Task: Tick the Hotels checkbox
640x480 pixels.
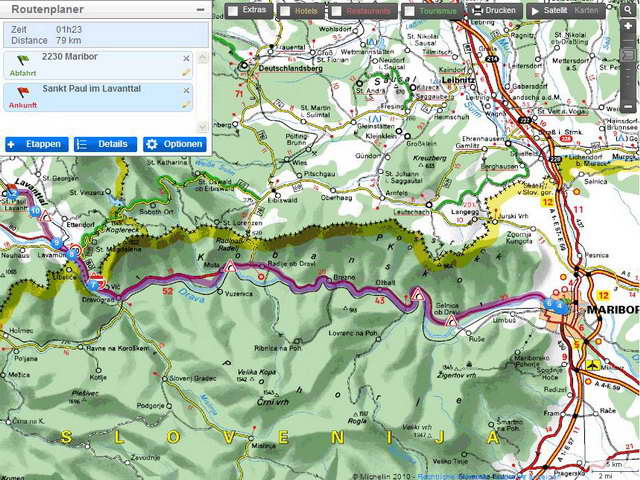Action: [285, 11]
